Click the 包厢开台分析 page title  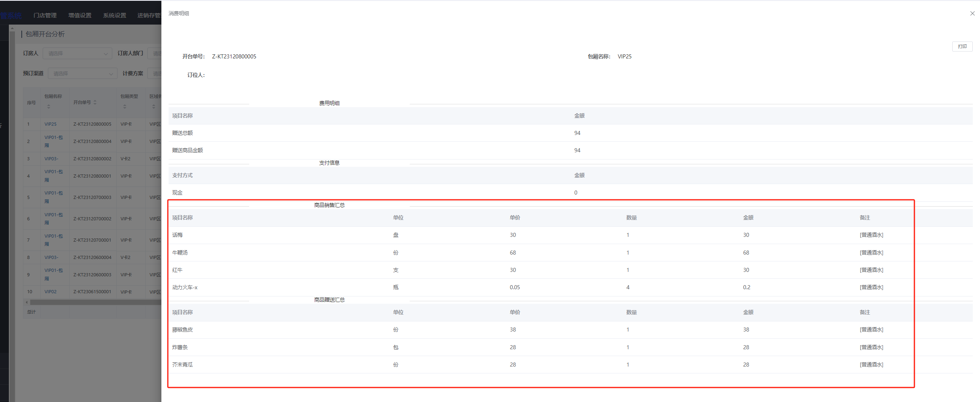coord(45,34)
